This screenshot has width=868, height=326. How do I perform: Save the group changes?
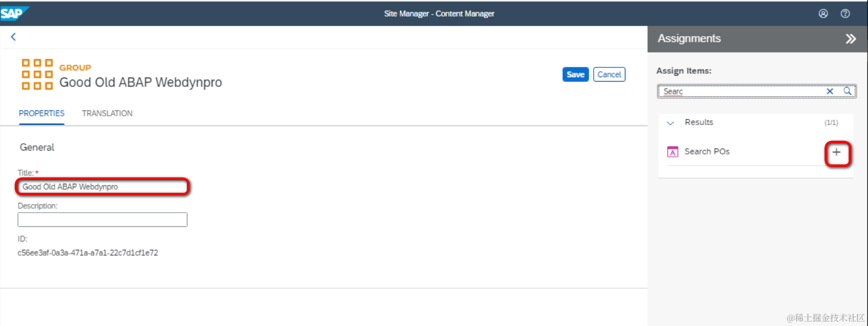[x=576, y=74]
